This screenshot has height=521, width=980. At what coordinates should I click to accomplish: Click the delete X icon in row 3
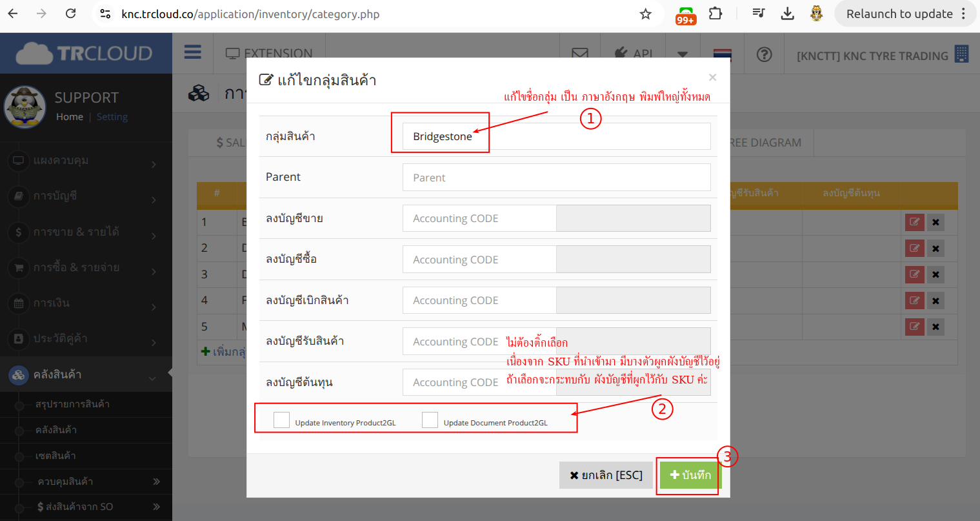click(x=935, y=274)
